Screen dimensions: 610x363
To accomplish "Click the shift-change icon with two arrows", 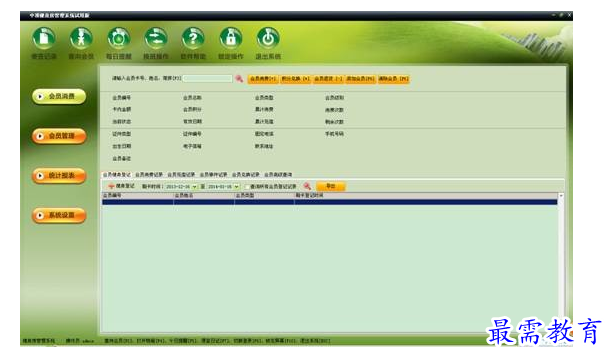I will click(x=156, y=38).
